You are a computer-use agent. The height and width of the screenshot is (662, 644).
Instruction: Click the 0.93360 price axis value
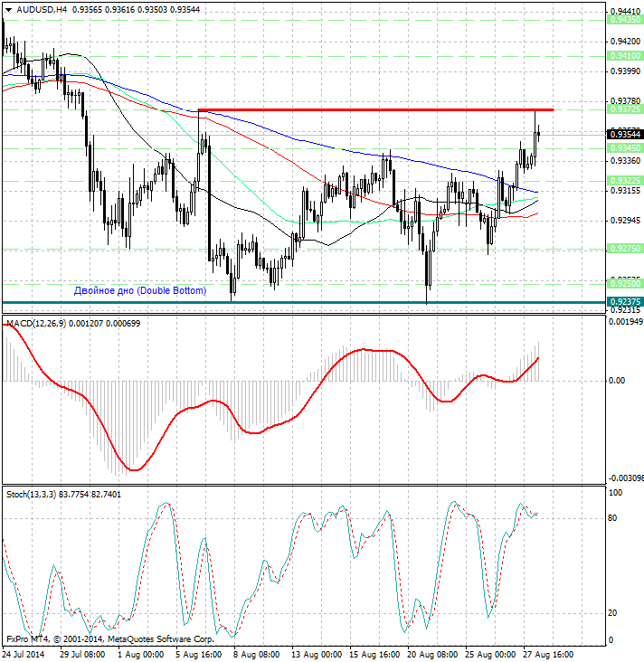click(x=625, y=161)
